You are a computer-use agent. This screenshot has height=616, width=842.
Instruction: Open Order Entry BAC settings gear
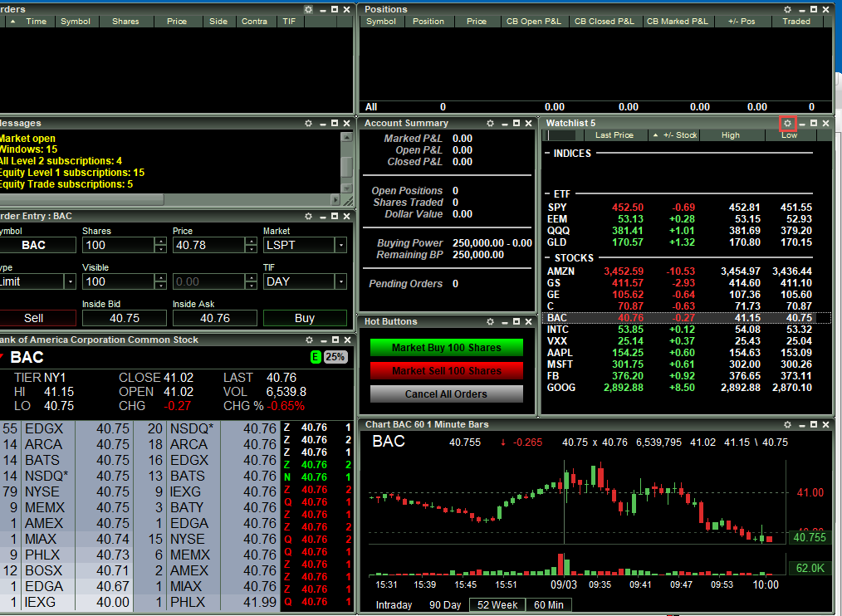[308, 217]
